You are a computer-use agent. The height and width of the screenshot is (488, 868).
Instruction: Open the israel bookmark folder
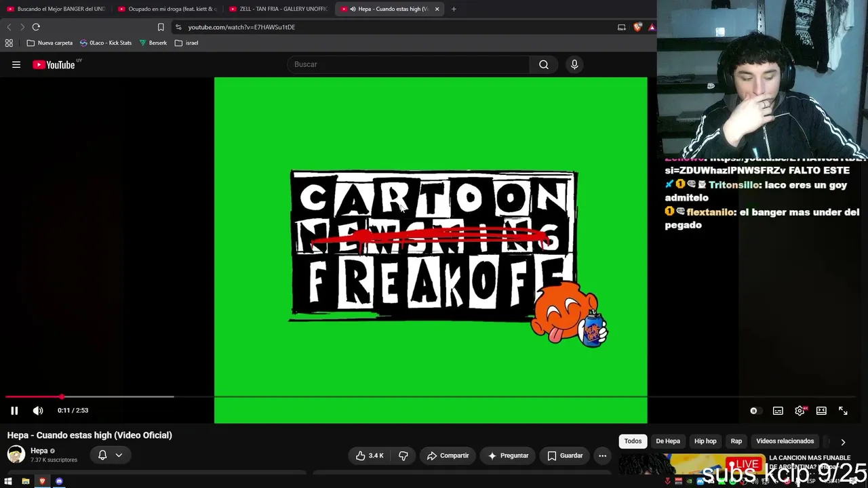tap(186, 43)
